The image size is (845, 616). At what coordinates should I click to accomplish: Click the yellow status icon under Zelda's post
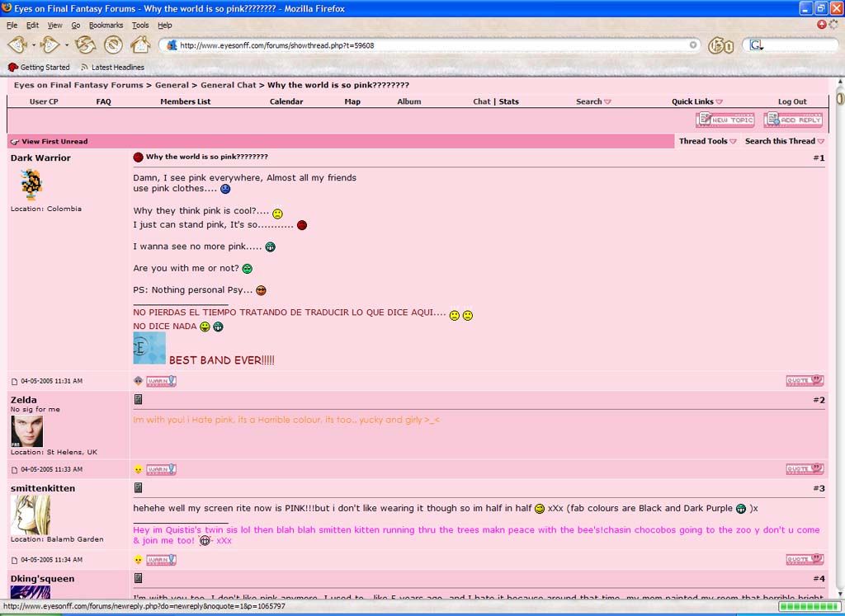click(139, 469)
